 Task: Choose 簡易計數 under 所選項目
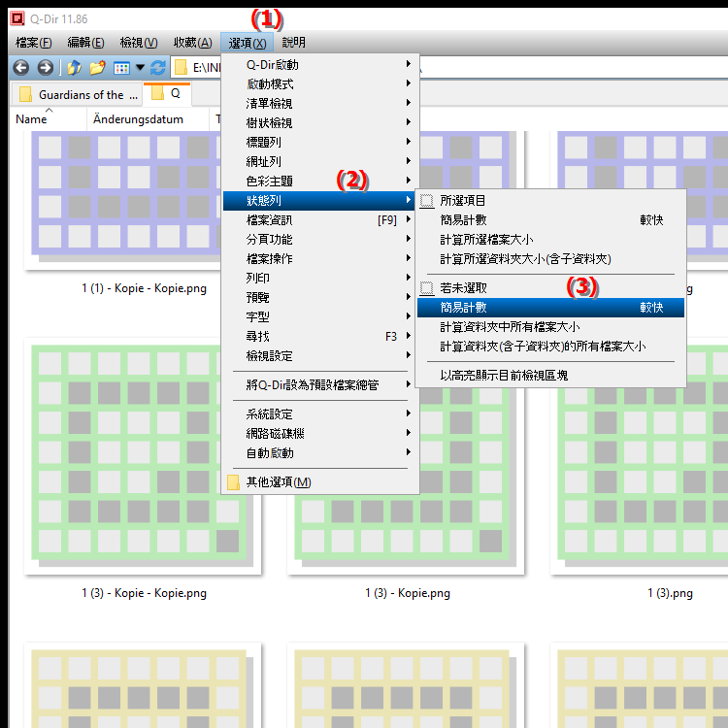coord(550,220)
